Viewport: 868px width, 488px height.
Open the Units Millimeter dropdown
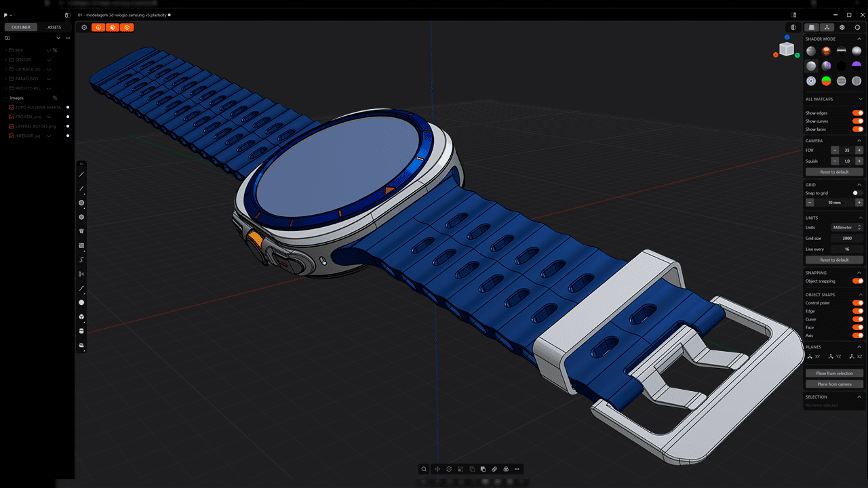click(x=847, y=228)
